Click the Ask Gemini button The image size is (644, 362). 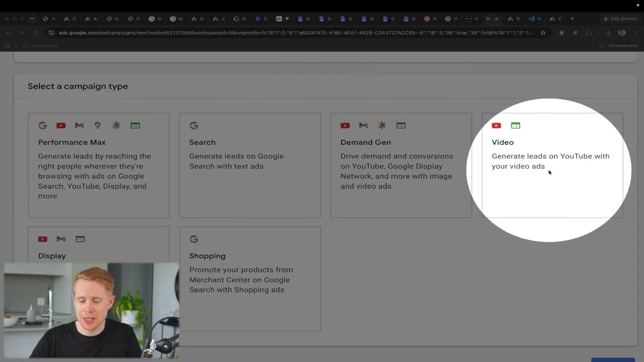[x=621, y=19]
